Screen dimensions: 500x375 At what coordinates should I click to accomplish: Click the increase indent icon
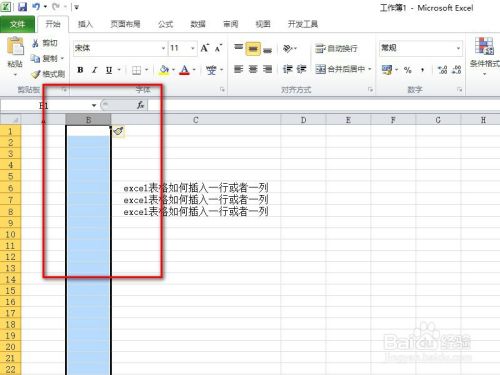click(x=301, y=69)
